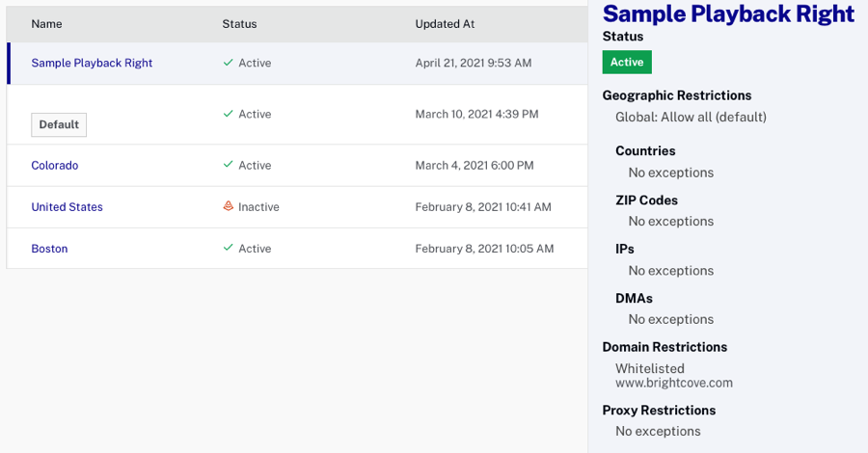Click the Sample Playback Right panel title
This screenshot has height=453, width=868.
pyautogui.click(x=728, y=13)
